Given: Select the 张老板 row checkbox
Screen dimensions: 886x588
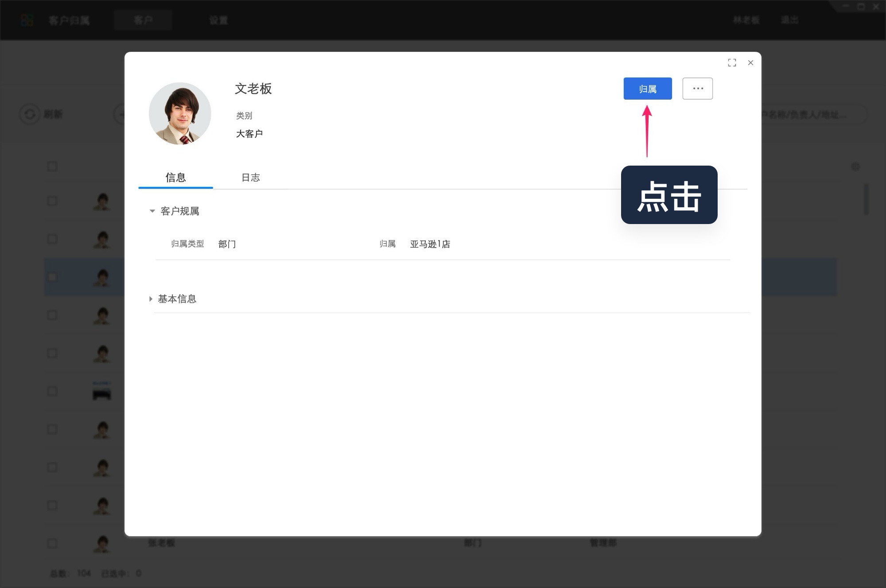Looking at the screenshot, I should point(52,543).
